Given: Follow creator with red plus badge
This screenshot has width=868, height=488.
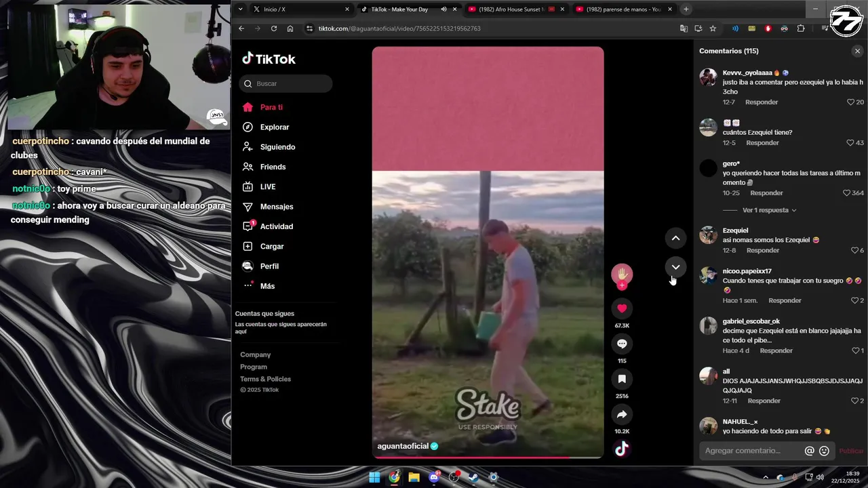Looking at the screenshot, I should 622,285.
